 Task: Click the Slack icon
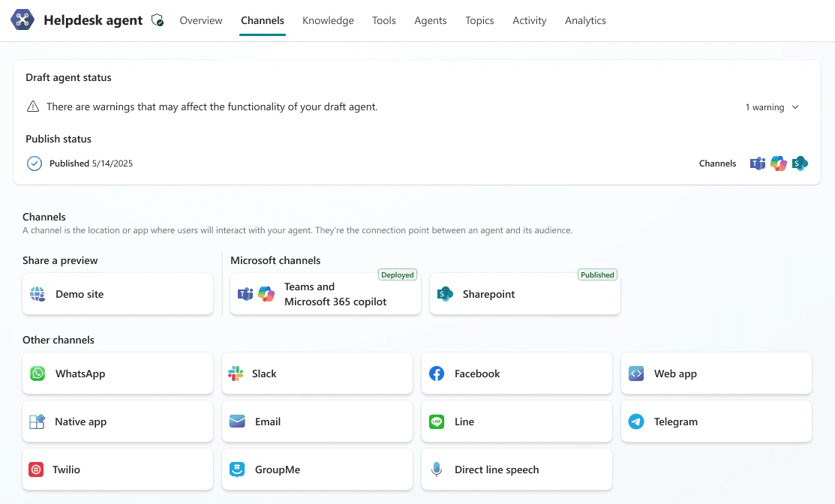click(236, 373)
